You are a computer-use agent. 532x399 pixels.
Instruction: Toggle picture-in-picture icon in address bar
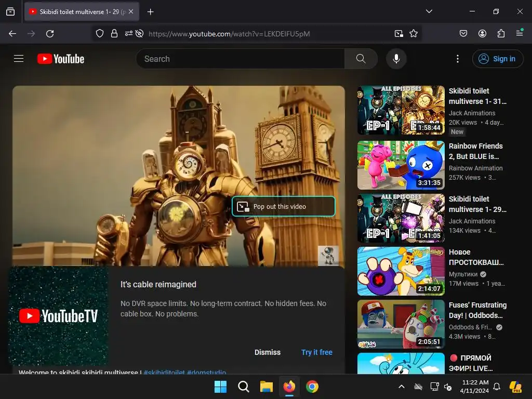coord(398,34)
